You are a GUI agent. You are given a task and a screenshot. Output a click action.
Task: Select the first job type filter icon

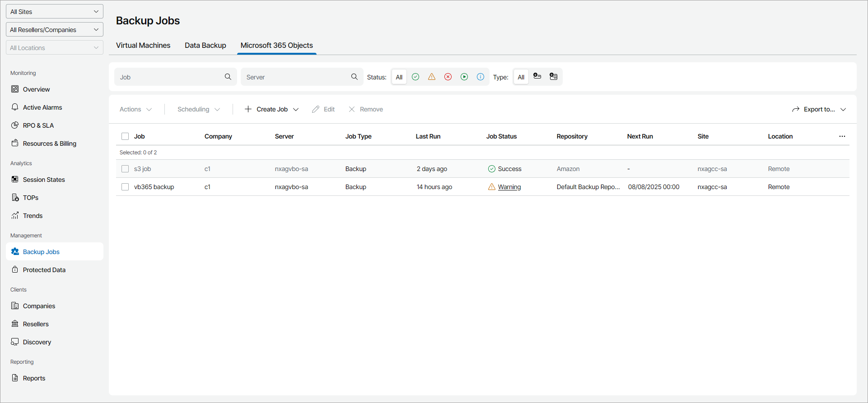[537, 76]
